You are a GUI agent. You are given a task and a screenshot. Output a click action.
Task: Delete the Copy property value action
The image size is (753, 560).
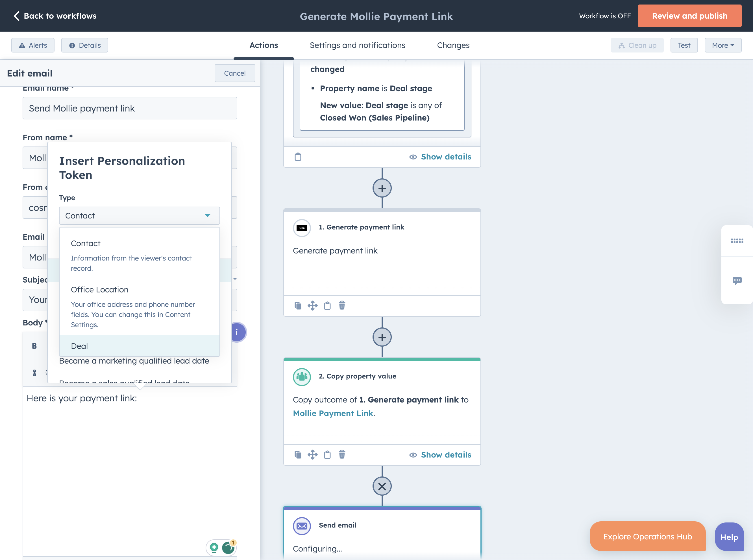pos(342,454)
